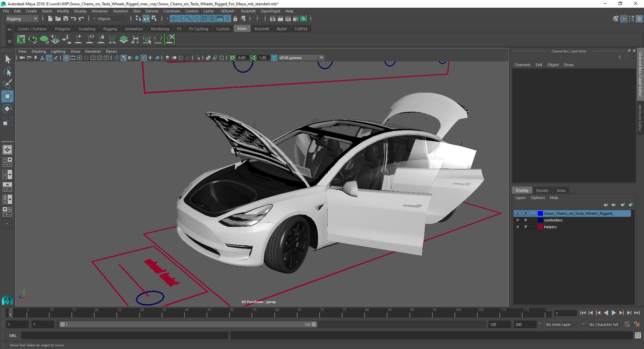This screenshot has width=644, height=349.
Task: Switch to the Render layer tab
Action: pyautogui.click(x=542, y=190)
